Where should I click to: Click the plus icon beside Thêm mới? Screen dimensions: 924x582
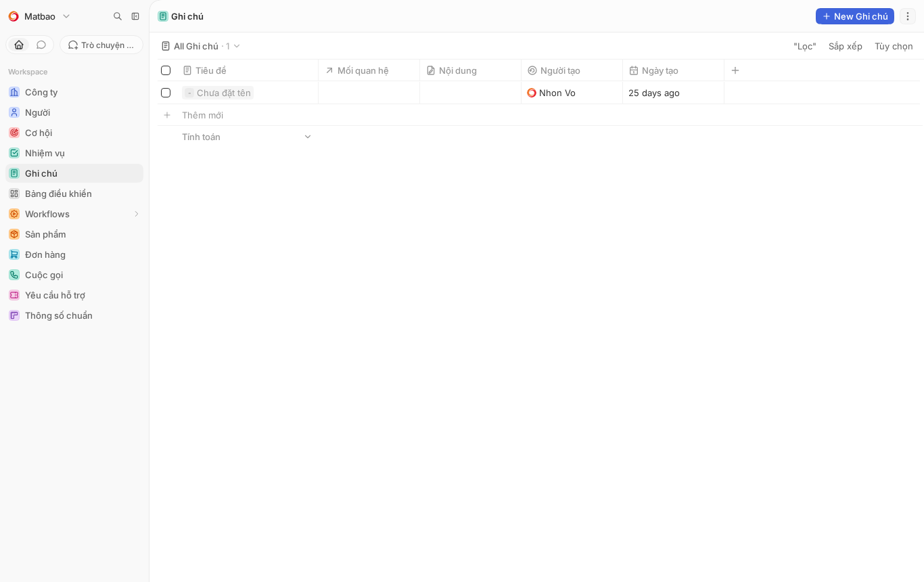[x=167, y=115]
